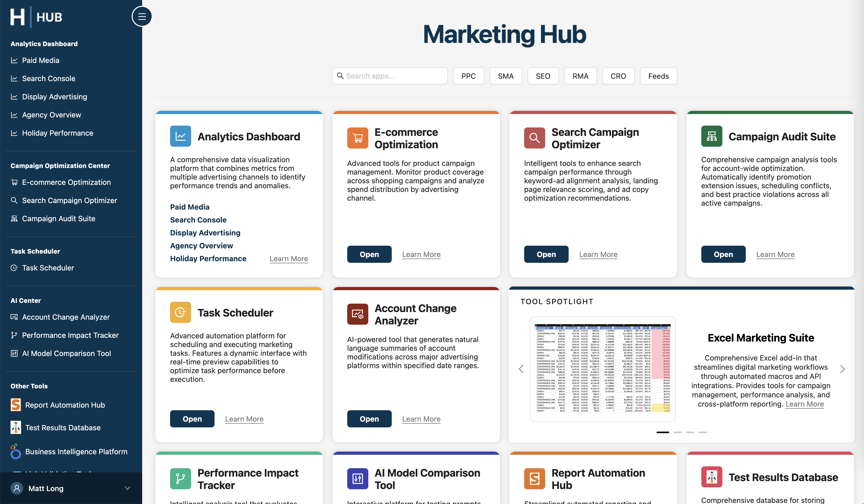This screenshot has width=864, height=504.
Task: Click the HUB logo
Action: click(36, 16)
